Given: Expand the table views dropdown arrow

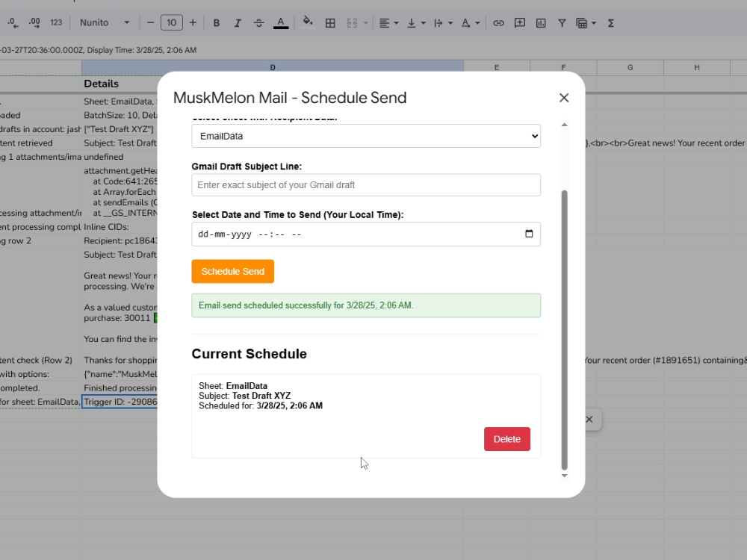Looking at the screenshot, I should 594,23.
